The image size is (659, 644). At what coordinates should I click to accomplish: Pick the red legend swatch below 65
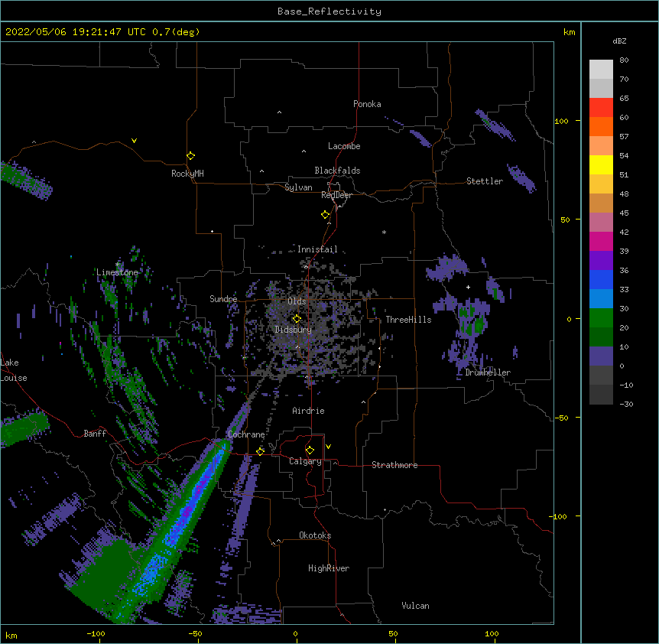tap(601, 108)
